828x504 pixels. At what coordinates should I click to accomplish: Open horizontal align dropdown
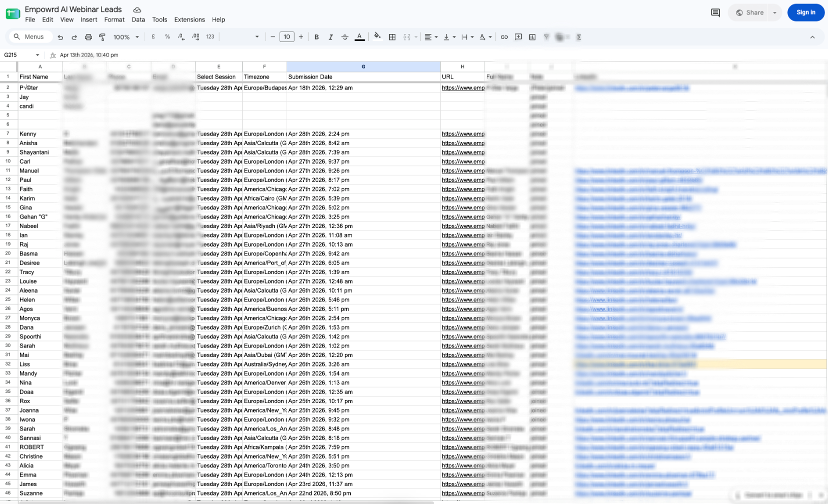pos(431,37)
